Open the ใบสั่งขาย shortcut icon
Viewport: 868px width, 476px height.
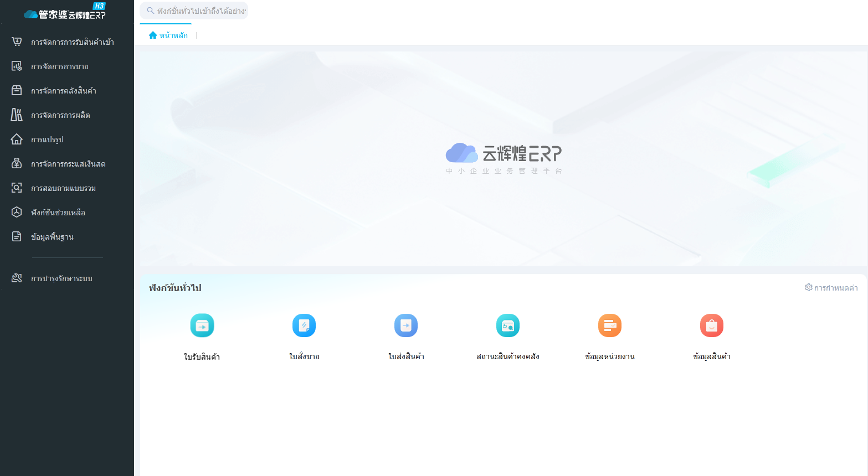(304, 325)
